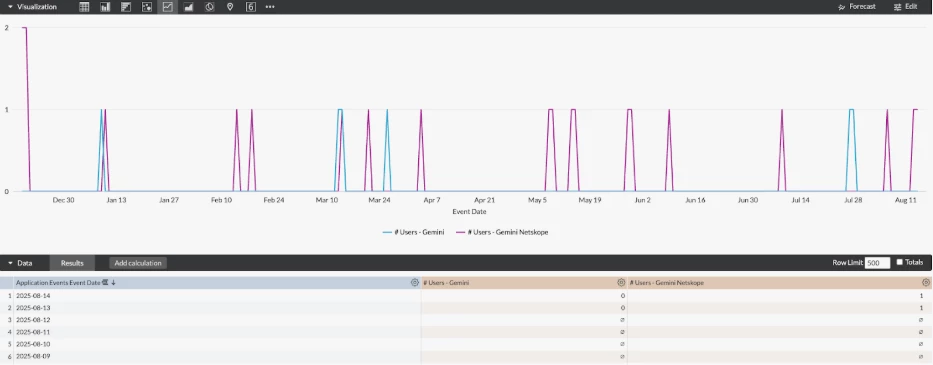Switch to Area chart visualization

(189, 7)
